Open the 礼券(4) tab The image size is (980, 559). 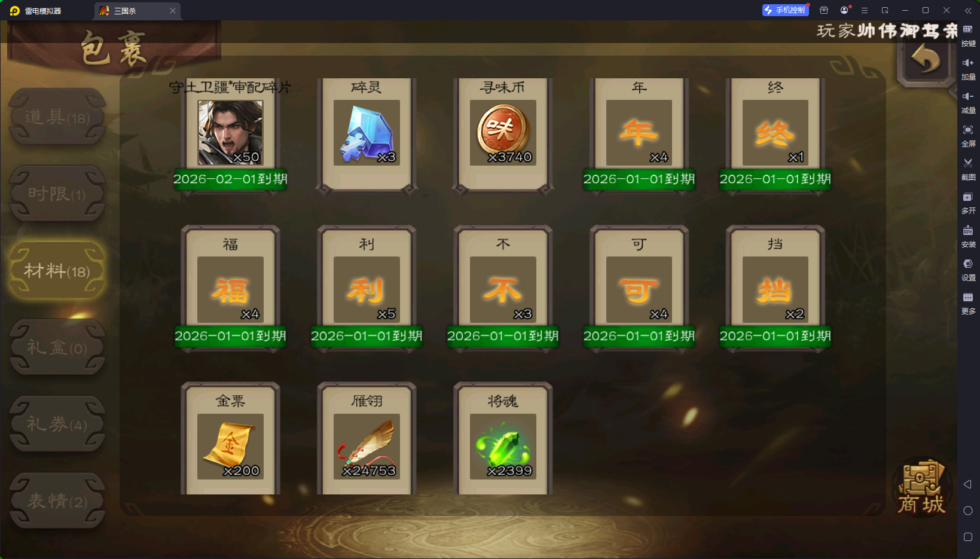tap(57, 424)
